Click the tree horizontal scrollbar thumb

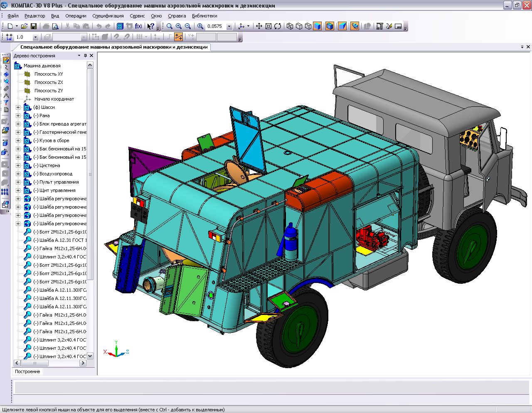coord(34,363)
